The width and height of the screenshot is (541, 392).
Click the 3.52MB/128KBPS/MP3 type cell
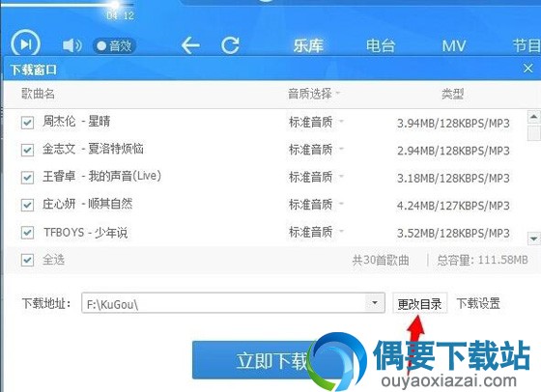click(453, 234)
